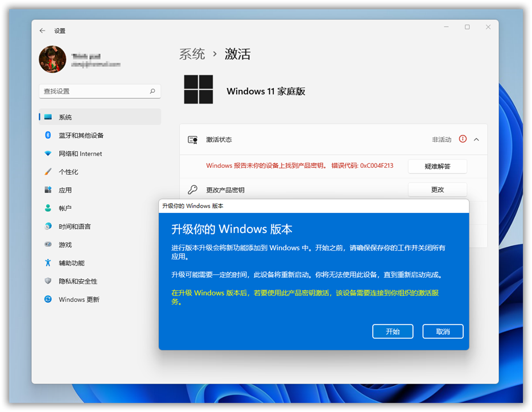Click the Wi-Fi network icon
The image size is (532, 412).
(x=48, y=154)
